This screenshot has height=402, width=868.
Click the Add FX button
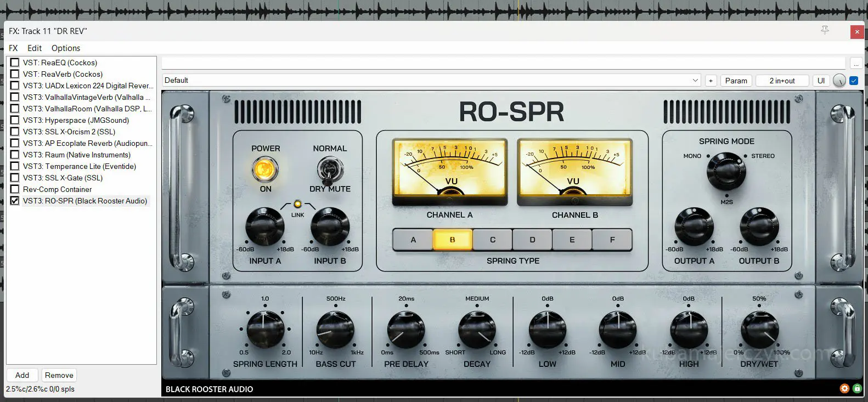coord(22,375)
